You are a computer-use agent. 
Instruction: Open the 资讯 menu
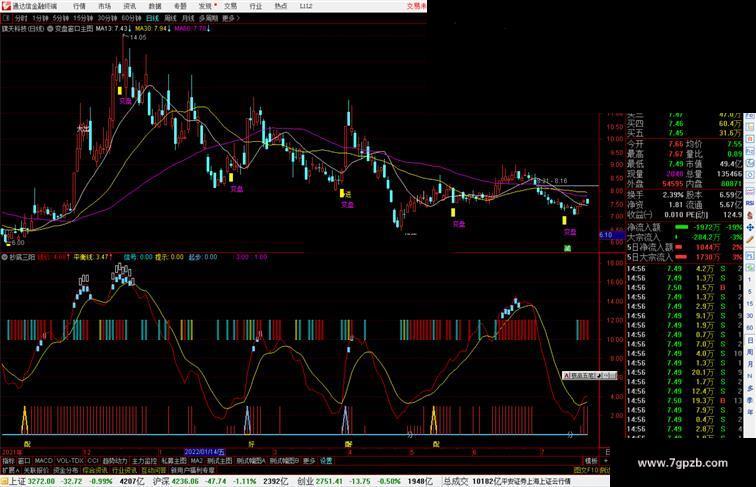129,6
